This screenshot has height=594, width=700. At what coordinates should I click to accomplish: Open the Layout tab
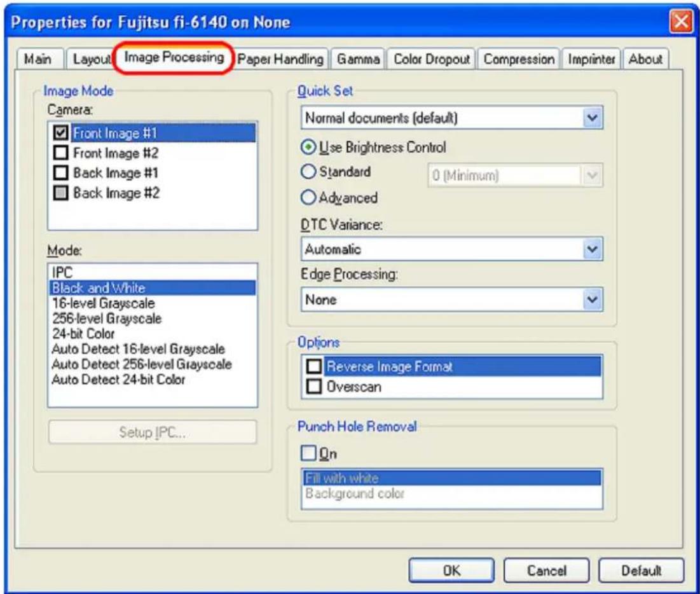[x=92, y=59]
